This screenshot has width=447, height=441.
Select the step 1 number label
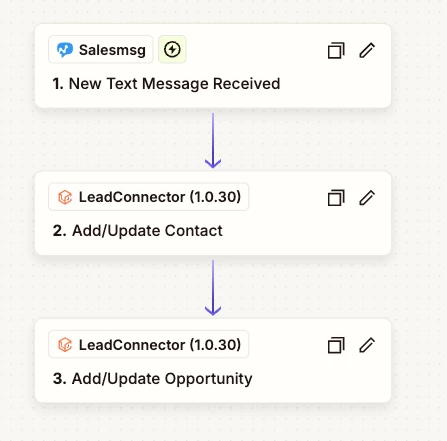58,83
